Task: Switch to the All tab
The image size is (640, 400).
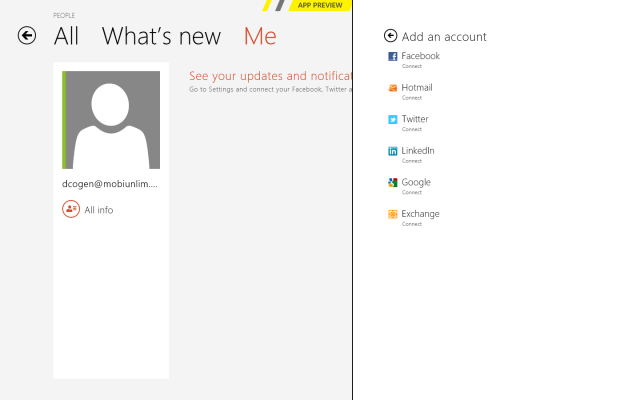Action: (66, 37)
